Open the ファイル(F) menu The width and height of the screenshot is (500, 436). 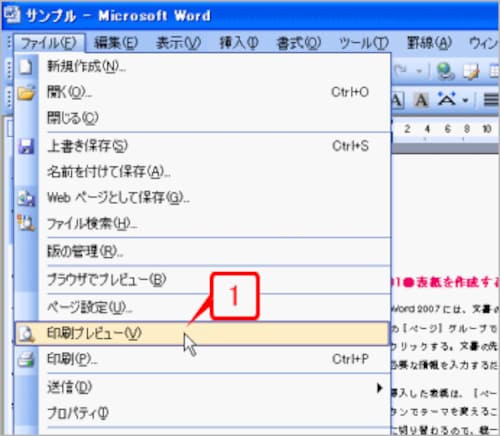[x=49, y=43]
